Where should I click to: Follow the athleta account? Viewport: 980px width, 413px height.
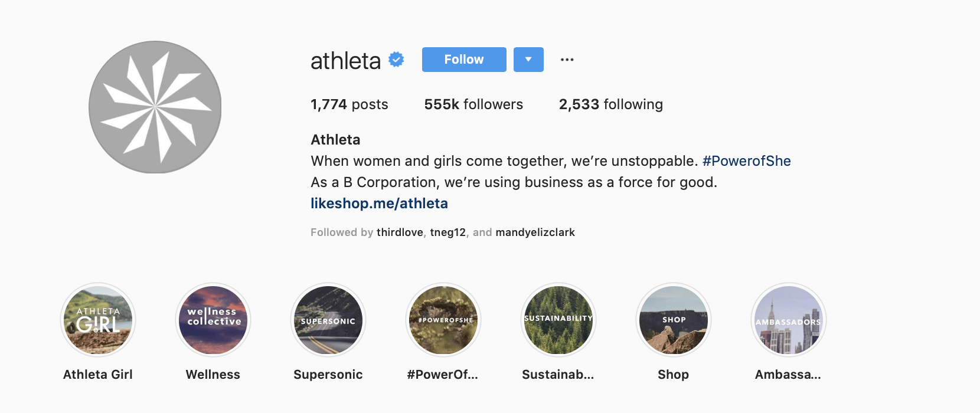coord(464,60)
